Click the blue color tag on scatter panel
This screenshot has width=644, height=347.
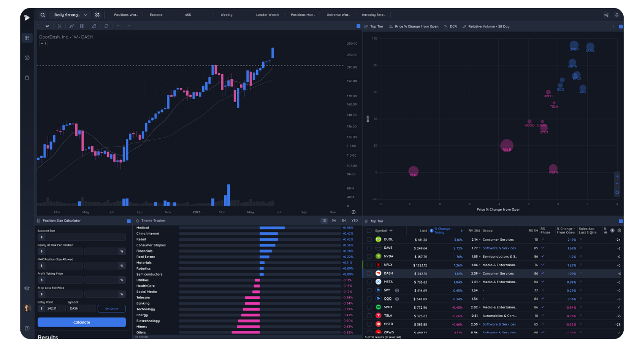point(620,26)
